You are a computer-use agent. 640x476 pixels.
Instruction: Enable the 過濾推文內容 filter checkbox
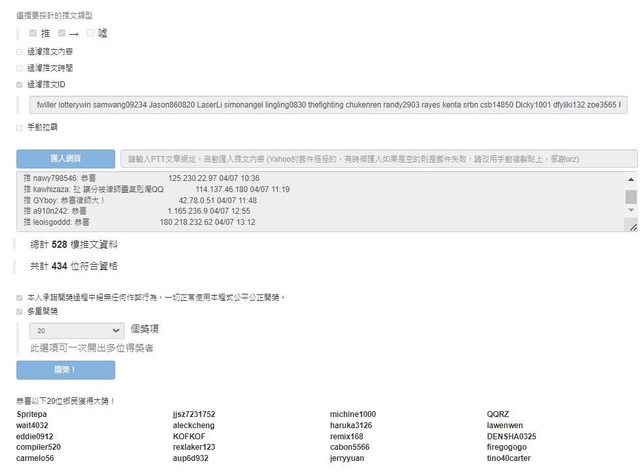(x=20, y=52)
